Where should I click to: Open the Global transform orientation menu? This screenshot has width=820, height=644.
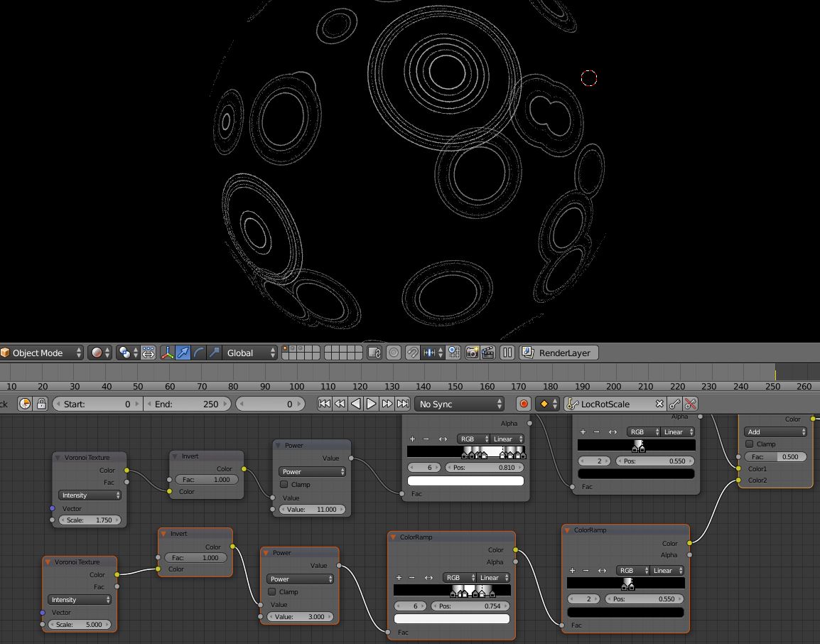tap(250, 353)
